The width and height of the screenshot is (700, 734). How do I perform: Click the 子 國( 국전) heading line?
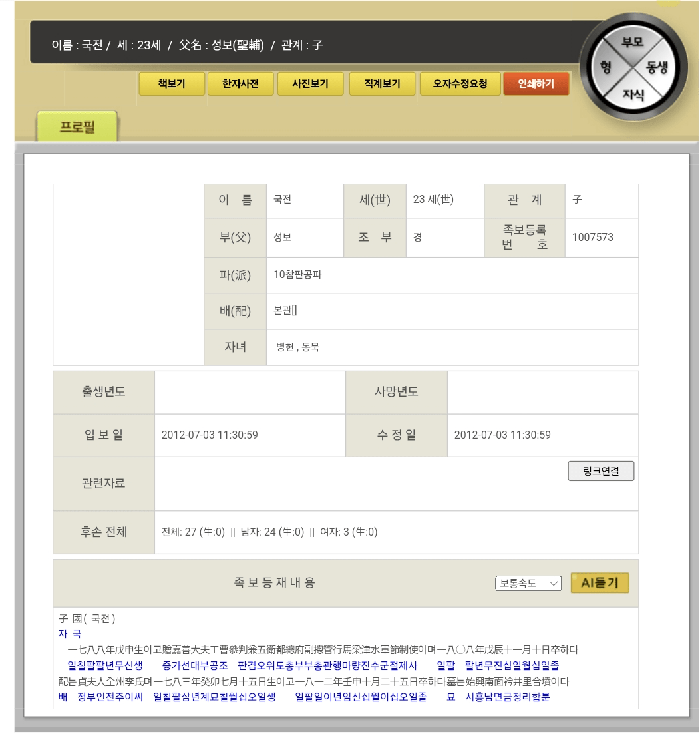[87, 618]
